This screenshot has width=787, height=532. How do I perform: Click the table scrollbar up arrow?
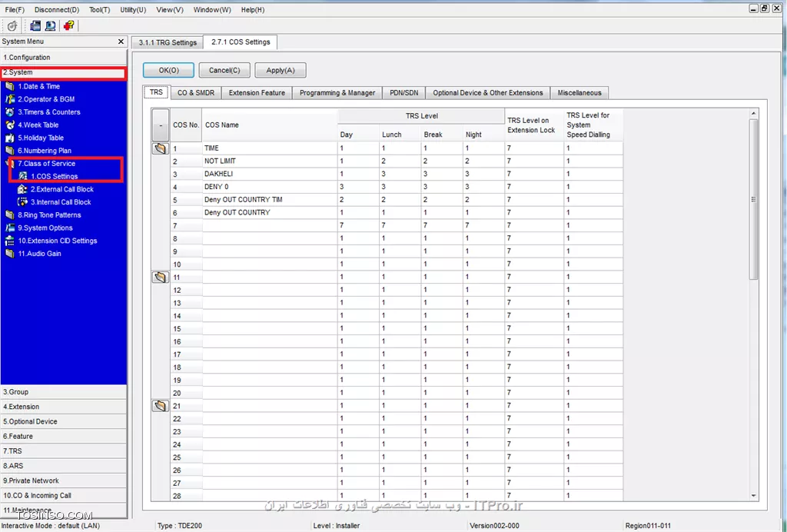753,114
